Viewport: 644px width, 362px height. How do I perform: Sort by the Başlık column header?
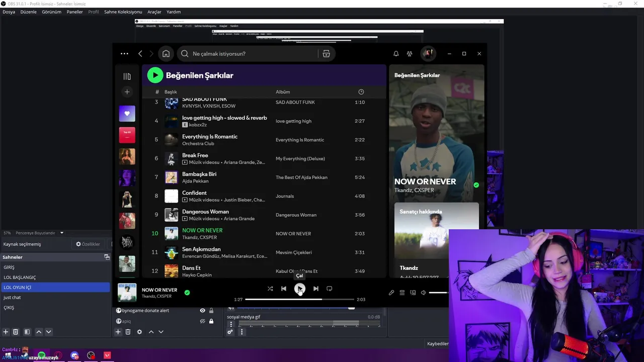171,92
